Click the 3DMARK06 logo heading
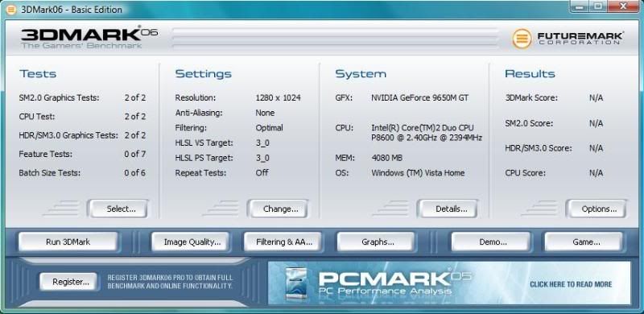 [89, 35]
